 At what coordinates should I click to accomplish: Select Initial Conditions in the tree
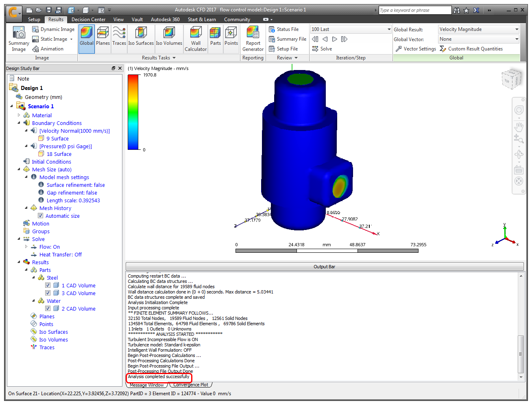click(x=51, y=162)
